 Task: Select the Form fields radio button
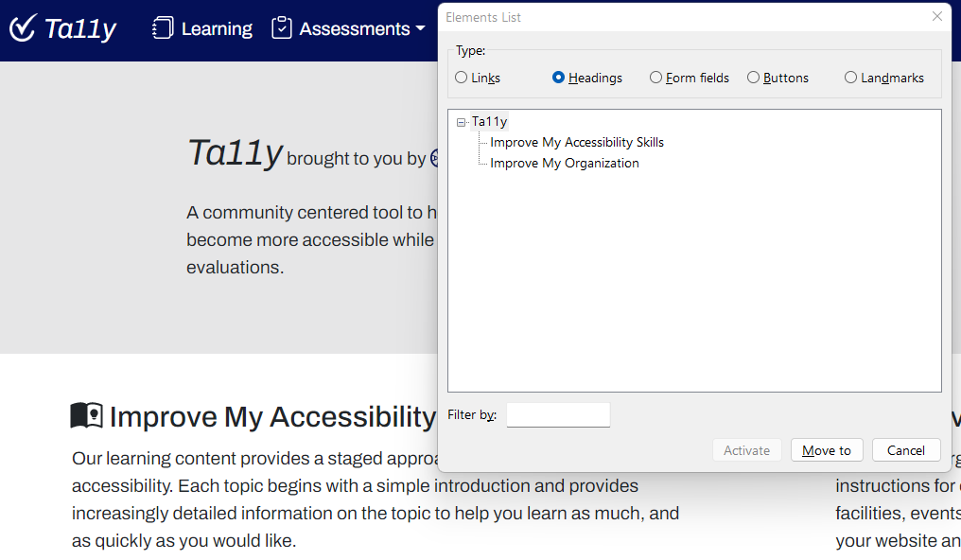(656, 78)
